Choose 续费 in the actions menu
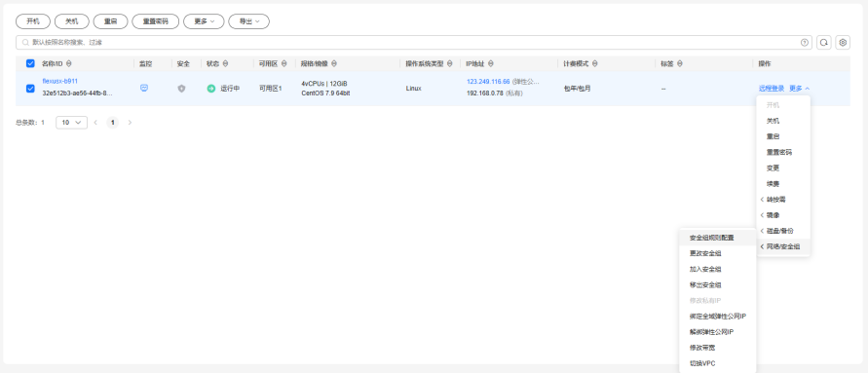This screenshot has height=373, width=868. (783, 184)
